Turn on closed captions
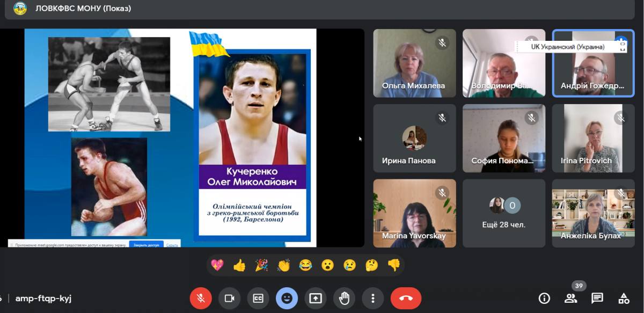 (258, 298)
